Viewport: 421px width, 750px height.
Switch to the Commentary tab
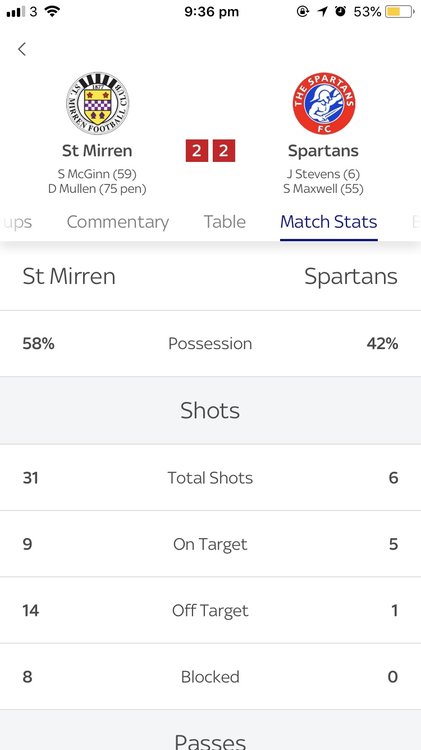click(x=118, y=222)
